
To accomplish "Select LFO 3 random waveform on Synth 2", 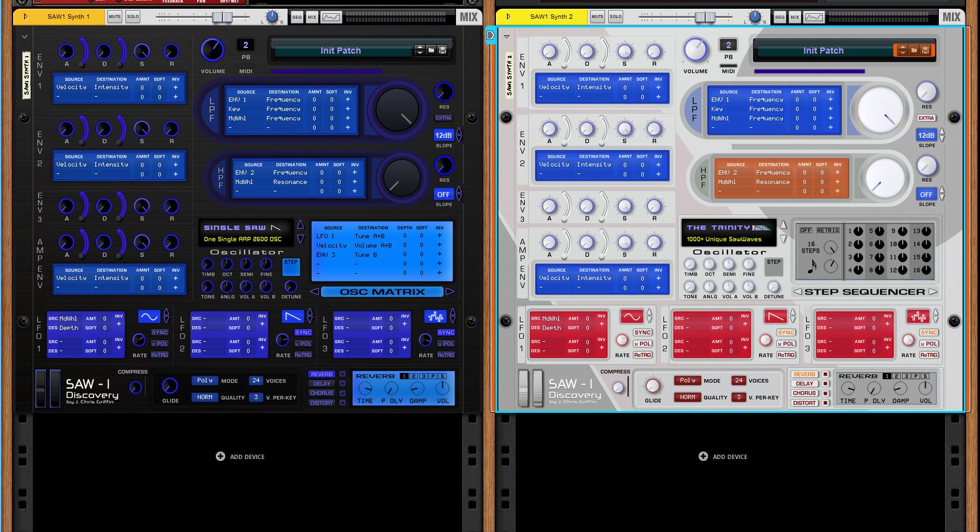I will tap(918, 316).
